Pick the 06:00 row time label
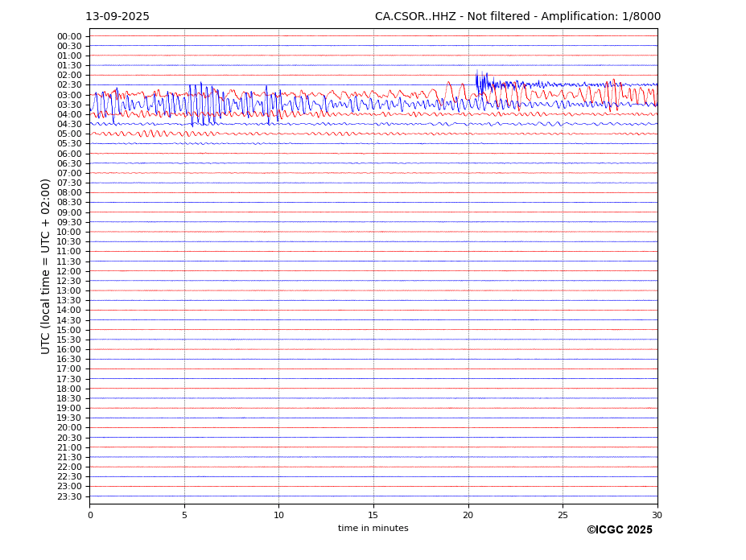Screen dimensions: 746x560 coord(69,154)
